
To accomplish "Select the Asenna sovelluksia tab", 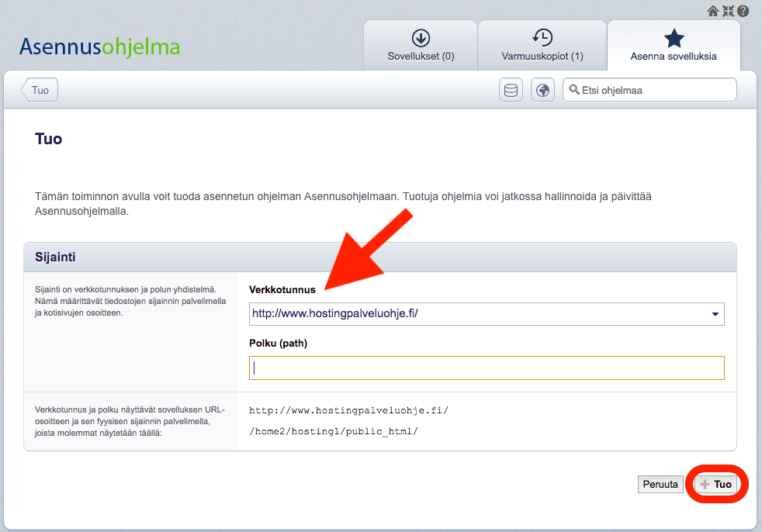I will [x=674, y=46].
